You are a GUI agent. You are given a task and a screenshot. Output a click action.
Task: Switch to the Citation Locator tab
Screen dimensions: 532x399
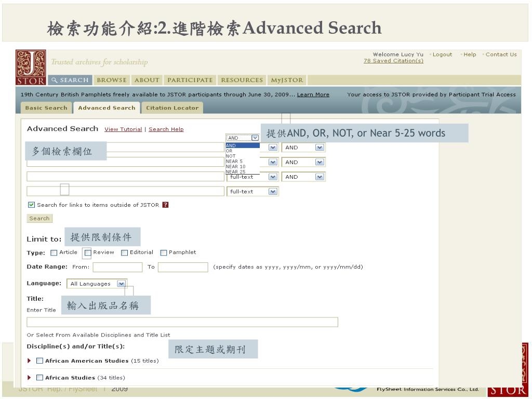click(172, 108)
